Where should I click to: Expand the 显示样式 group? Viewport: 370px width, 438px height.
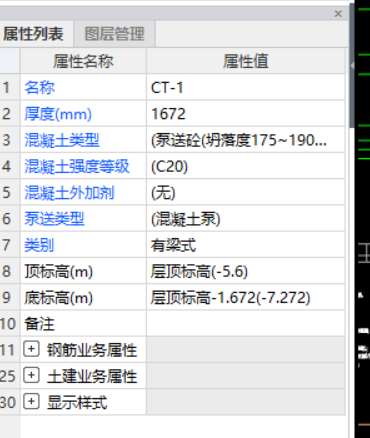coord(31,401)
